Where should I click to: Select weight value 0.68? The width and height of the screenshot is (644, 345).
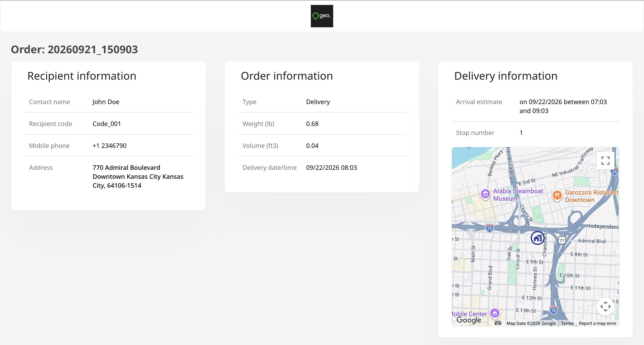pos(312,124)
